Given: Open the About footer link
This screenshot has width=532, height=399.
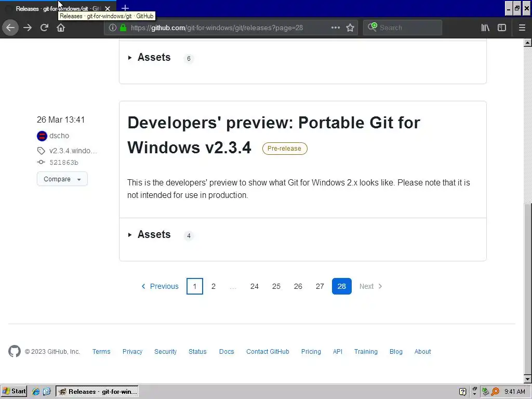Looking at the screenshot, I should (422, 352).
